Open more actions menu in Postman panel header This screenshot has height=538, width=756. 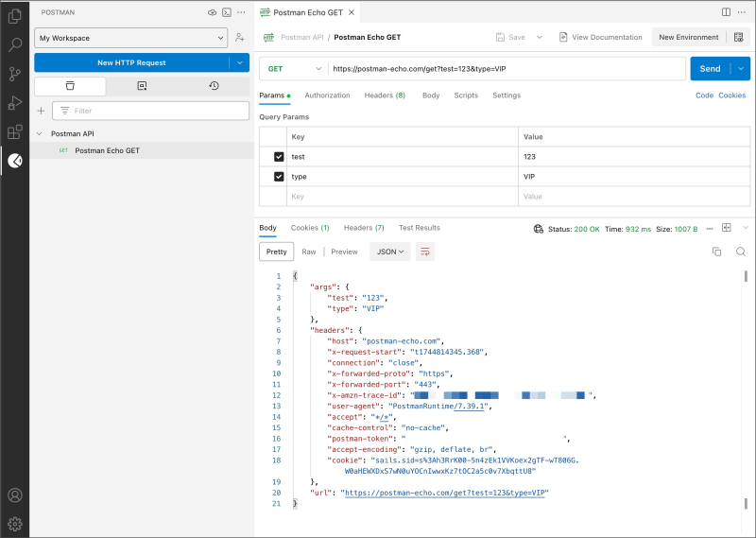click(x=241, y=12)
